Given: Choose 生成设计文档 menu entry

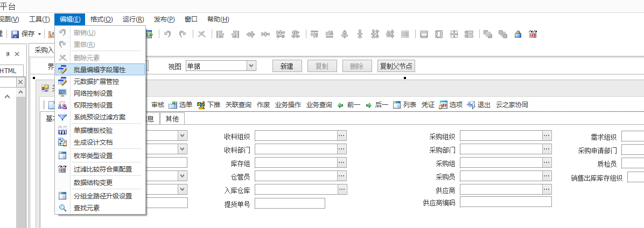Looking at the screenshot, I should pyautogui.click(x=100, y=142).
